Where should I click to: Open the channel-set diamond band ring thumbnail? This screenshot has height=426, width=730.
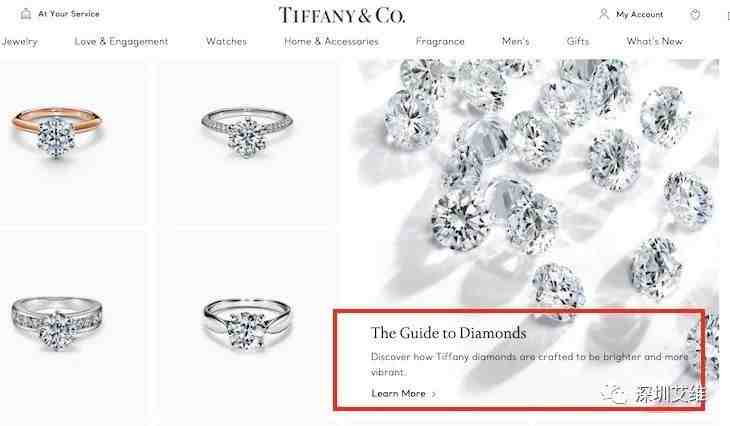(x=56, y=323)
